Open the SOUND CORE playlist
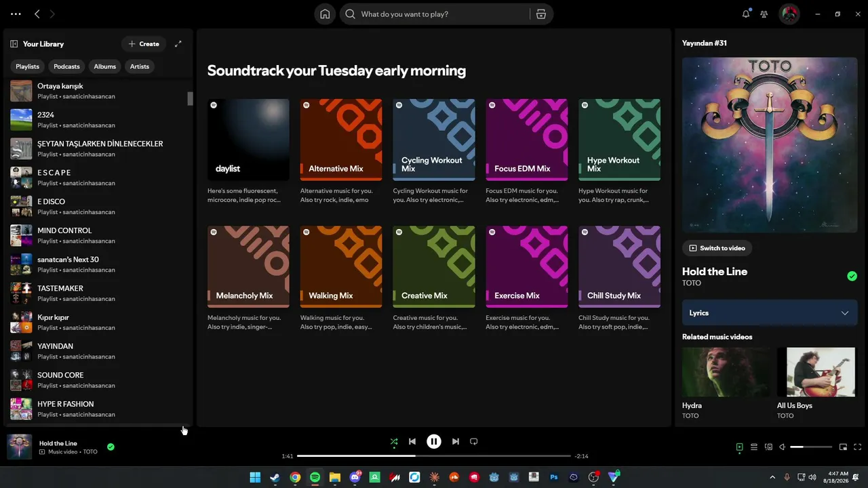This screenshot has width=868, height=488. pyautogui.click(x=97, y=380)
